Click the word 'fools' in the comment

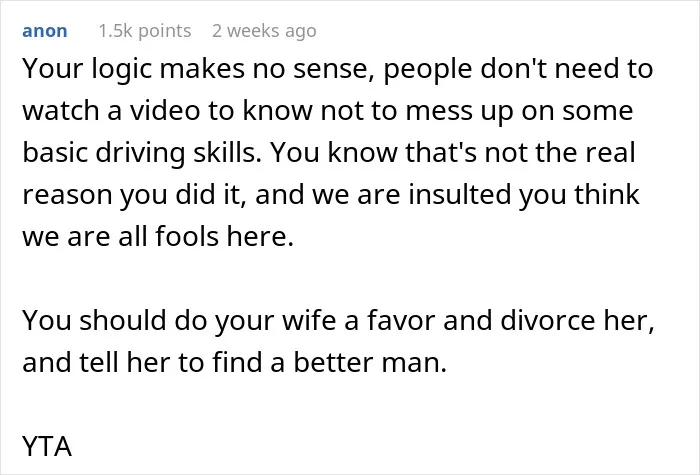pos(187,236)
